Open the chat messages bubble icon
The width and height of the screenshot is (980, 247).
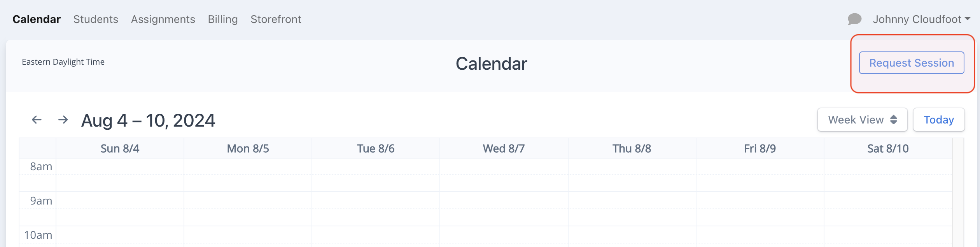pos(854,19)
